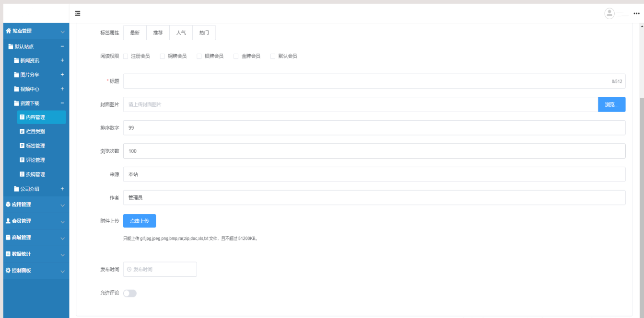
Task: Select the 推荐 tag attribute
Action: pos(158,33)
